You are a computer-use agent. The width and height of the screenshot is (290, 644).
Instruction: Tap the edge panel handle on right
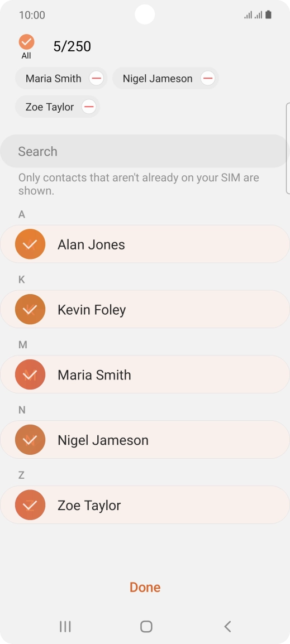click(288, 148)
